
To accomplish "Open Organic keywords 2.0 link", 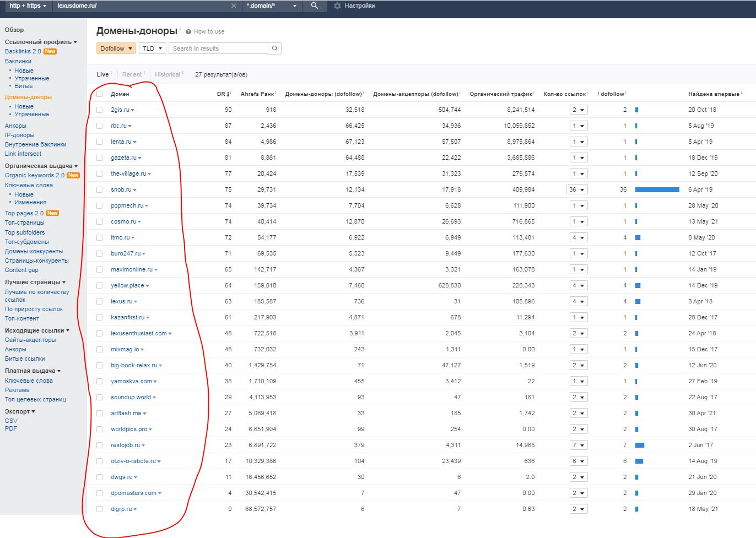I will 35,175.
